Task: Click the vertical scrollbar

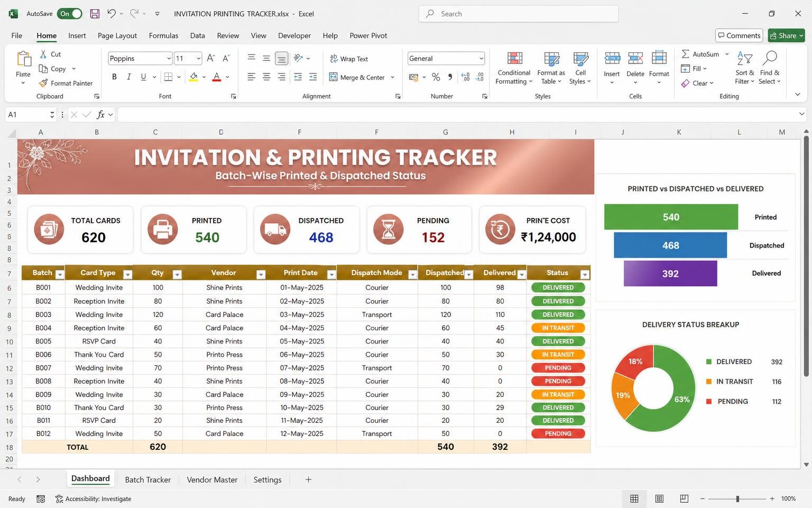Action: click(806, 256)
